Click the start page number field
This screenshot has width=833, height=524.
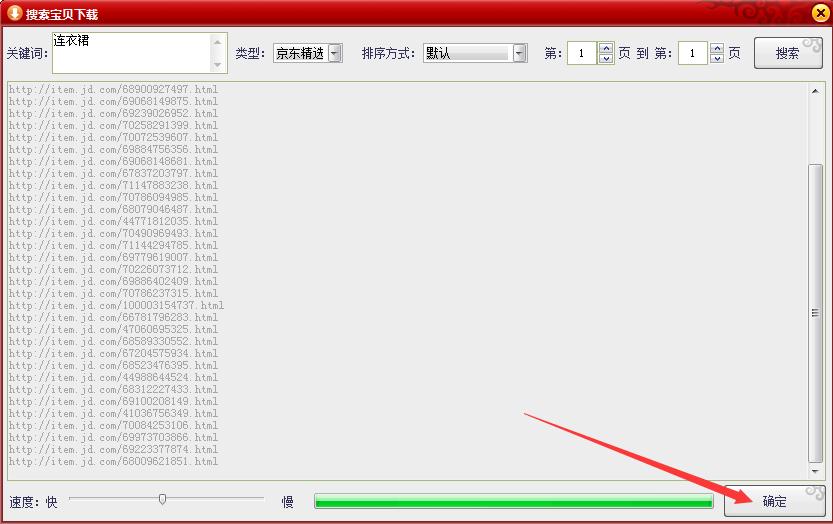click(x=582, y=53)
